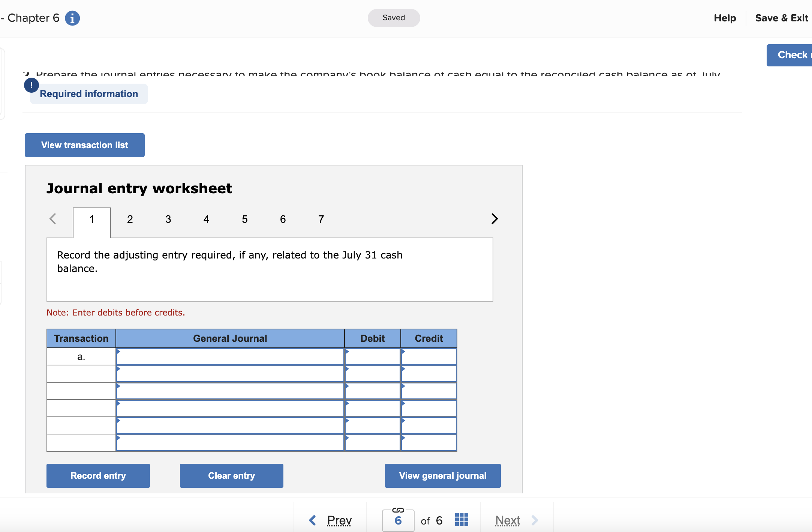812x532 pixels.
Task: Click the info icon beside Chapter 6
Action: 72,18
